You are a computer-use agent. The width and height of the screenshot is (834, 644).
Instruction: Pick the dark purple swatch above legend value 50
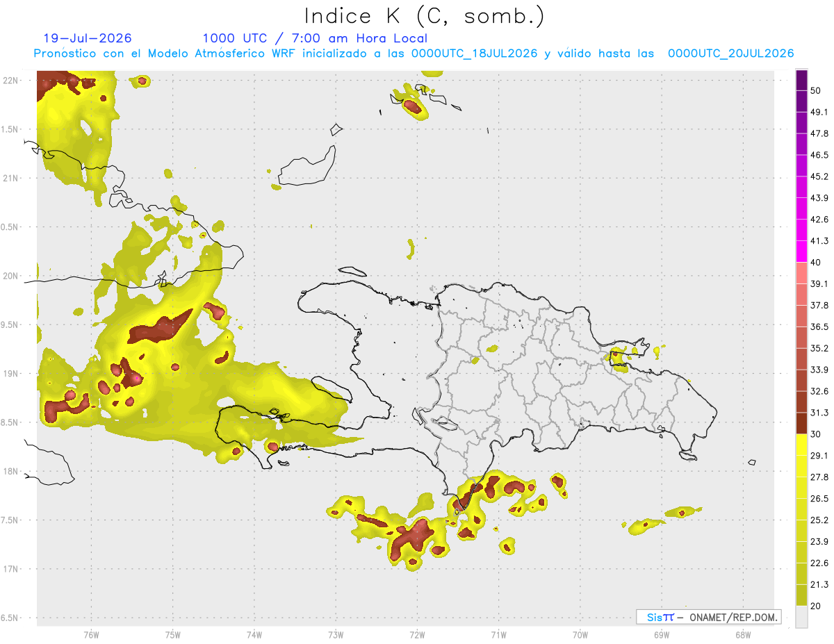pyautogui.click(x=801, y=81)
